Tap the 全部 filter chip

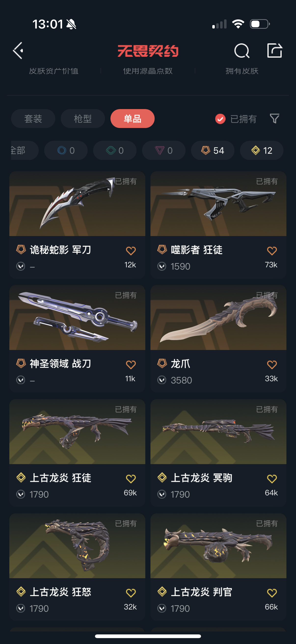(x=25, y=151)
